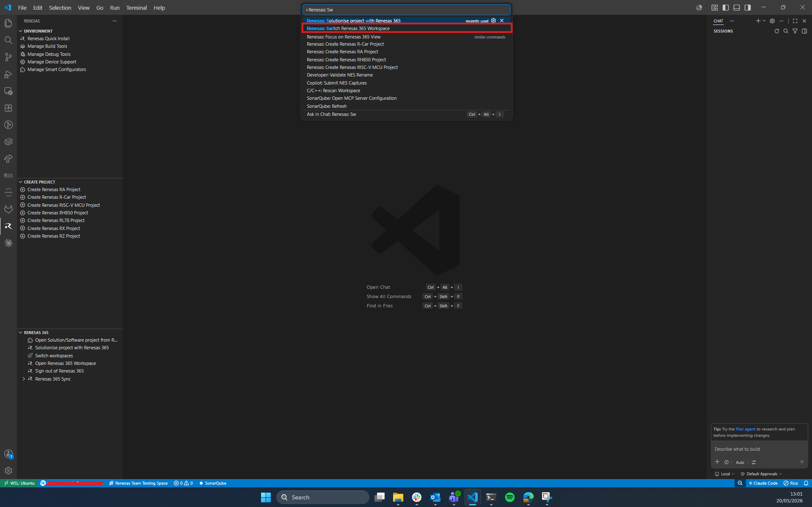Screen dimensions: 812x507
Task: Click Renesas Team Testing Space status item
Action: tap(138, 483)
